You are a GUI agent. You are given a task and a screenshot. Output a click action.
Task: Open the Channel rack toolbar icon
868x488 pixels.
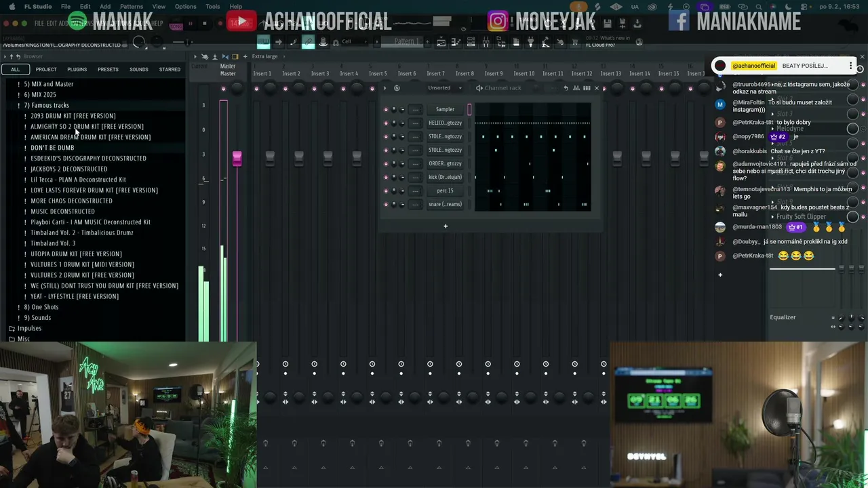[x=471, y=42]
